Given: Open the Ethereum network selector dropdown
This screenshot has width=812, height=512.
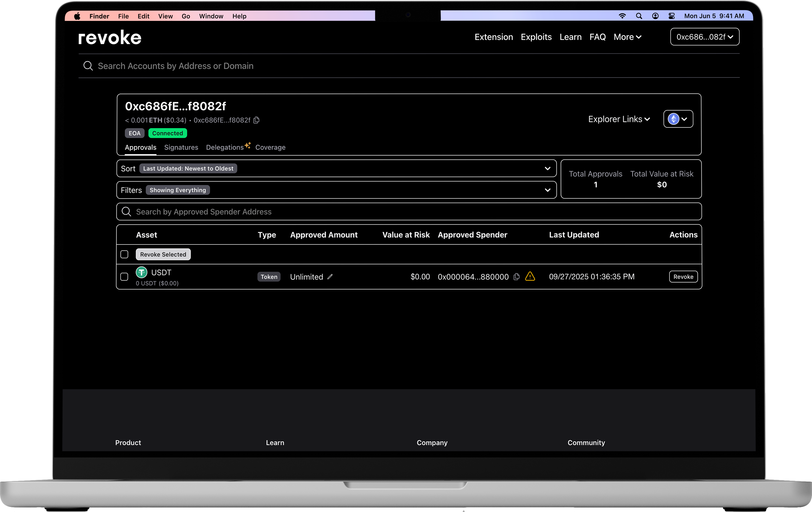Looking at the screenshot, I should [x=678, y=119].
